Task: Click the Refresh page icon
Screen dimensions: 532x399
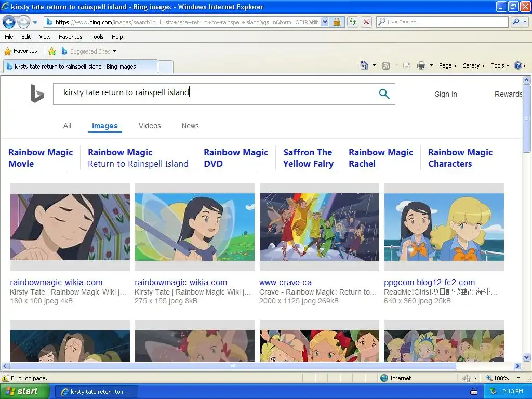Action: pyautogui.click(x=353, y=22)
